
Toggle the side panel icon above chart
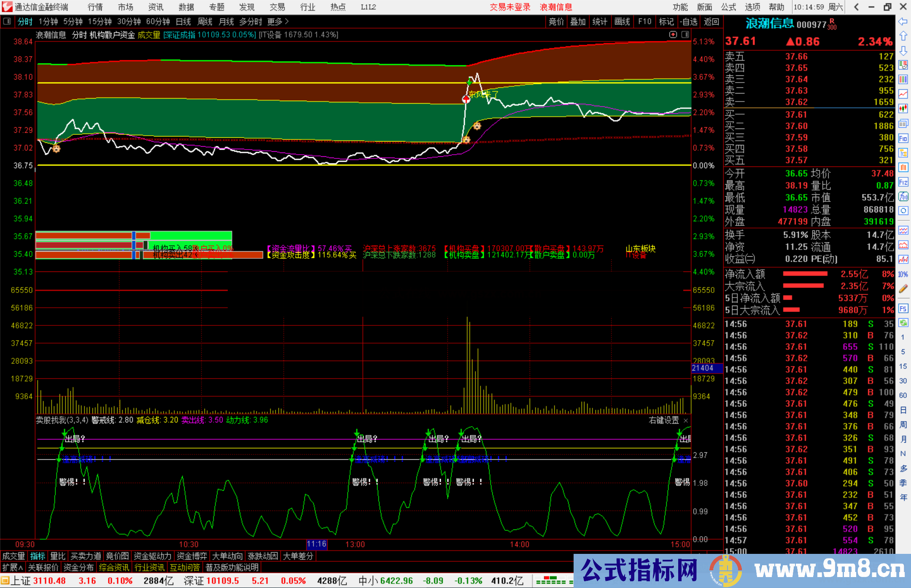[685, 35]
